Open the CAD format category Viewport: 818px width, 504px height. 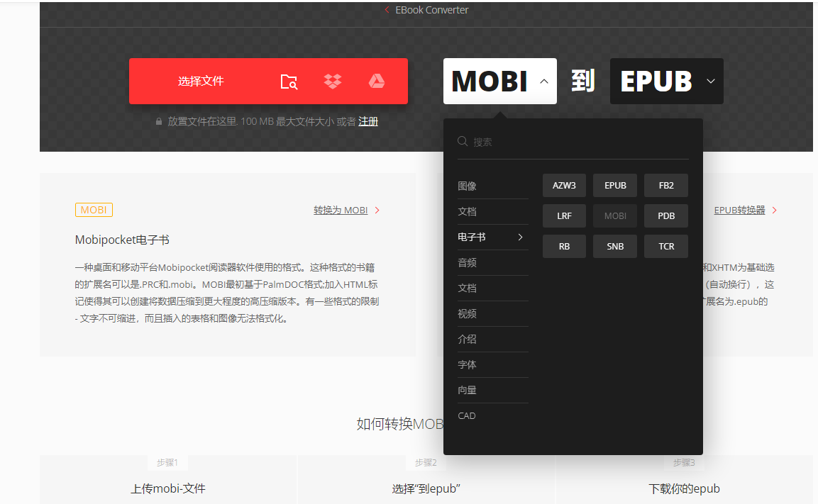click(x=467, y=416)
